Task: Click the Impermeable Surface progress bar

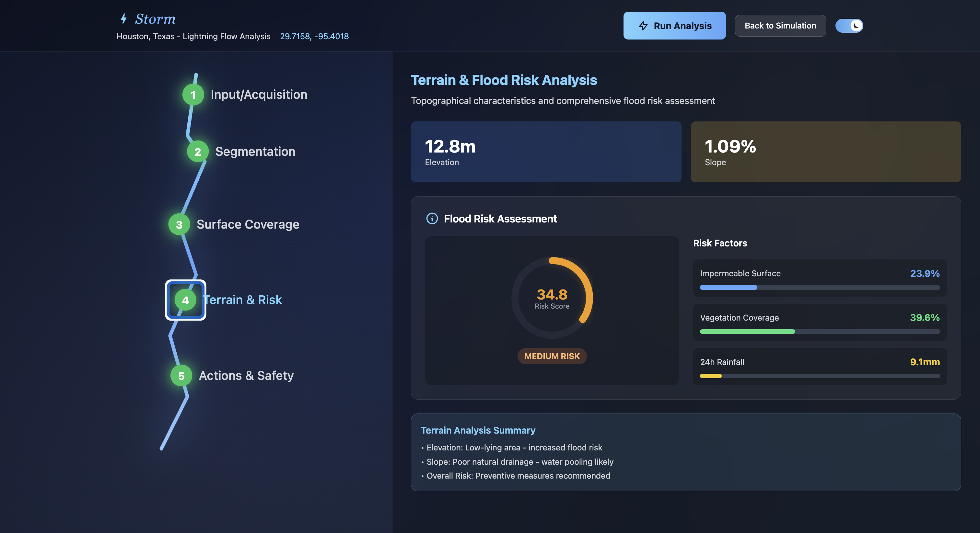Action: [x=820, y=288]
